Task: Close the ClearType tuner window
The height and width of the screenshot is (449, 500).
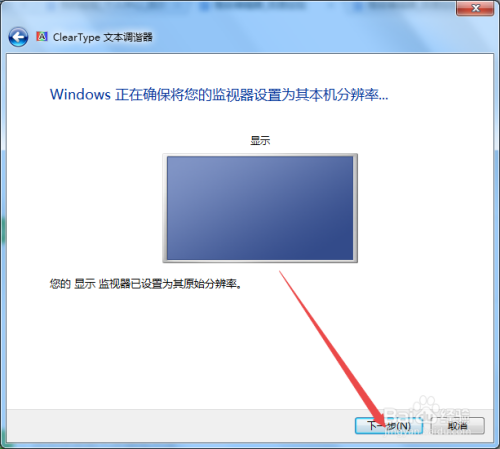Action: (475, 8)
